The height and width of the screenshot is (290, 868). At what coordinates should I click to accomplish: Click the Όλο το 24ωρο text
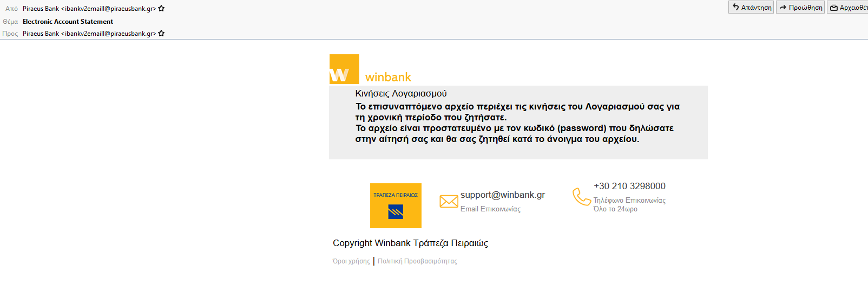tap(615, 209)
